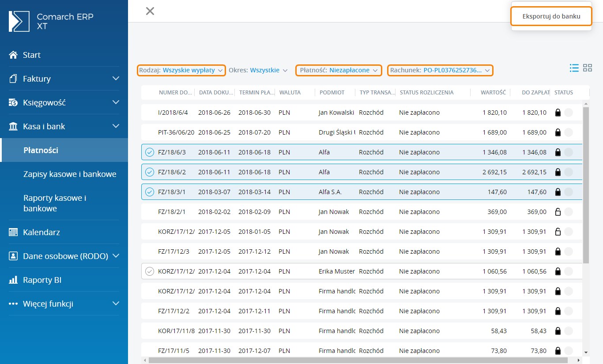
Task: Open Raporty kasowe i bankowe
Action: (55, 203)
